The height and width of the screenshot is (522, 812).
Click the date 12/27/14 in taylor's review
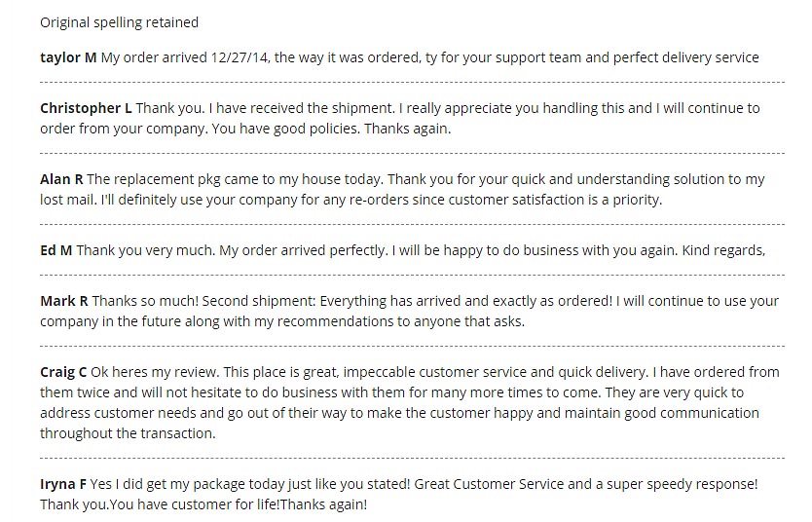tap(240, 57)
